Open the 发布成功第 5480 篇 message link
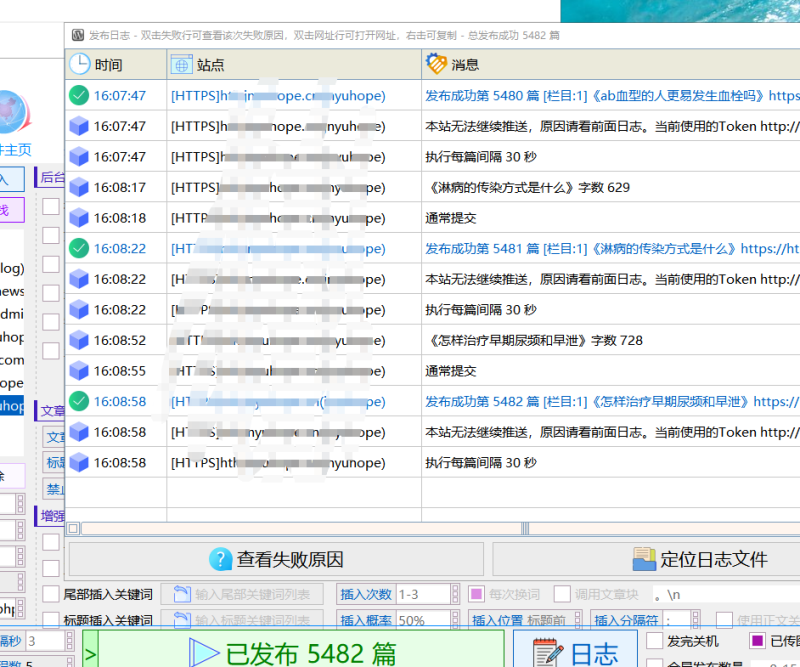The image size is (800, 667). click(x=612, y=95)
